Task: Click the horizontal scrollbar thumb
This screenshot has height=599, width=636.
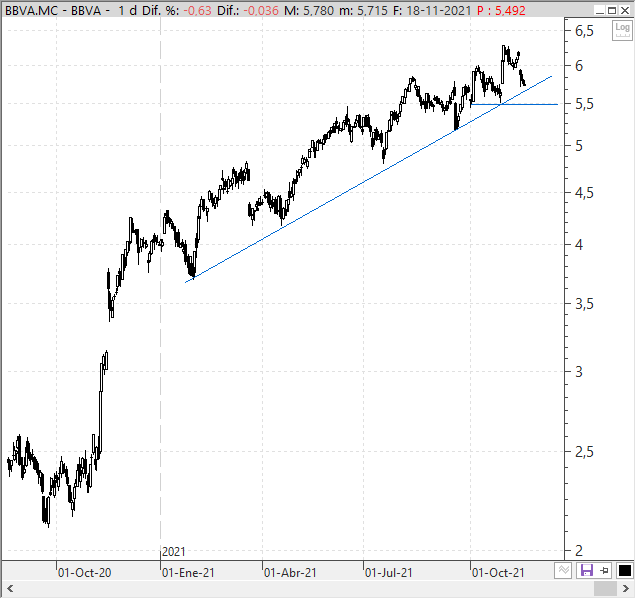Action: coord(605,588)
